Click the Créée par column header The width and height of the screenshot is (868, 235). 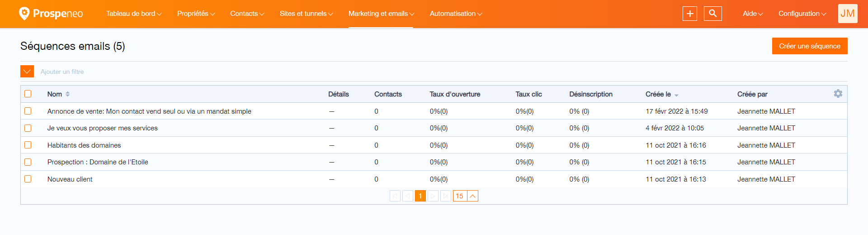(752, 94)
